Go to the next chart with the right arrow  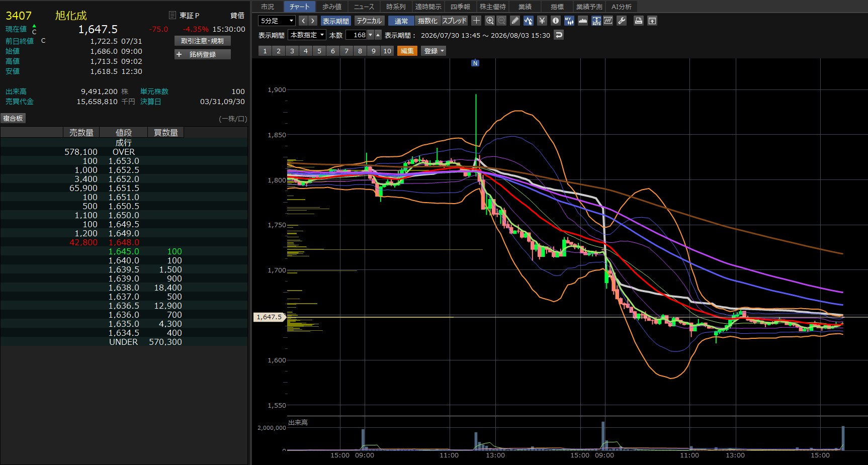(x=313, y=21)
